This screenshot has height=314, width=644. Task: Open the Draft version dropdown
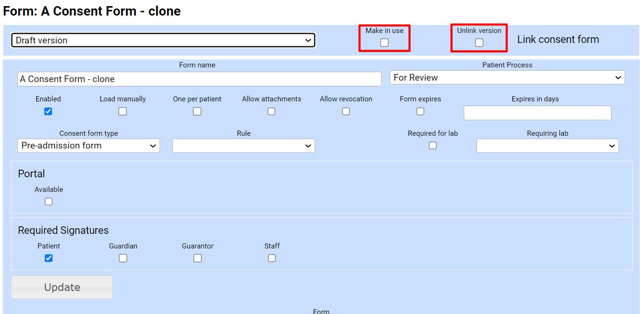tap(163, 40)
